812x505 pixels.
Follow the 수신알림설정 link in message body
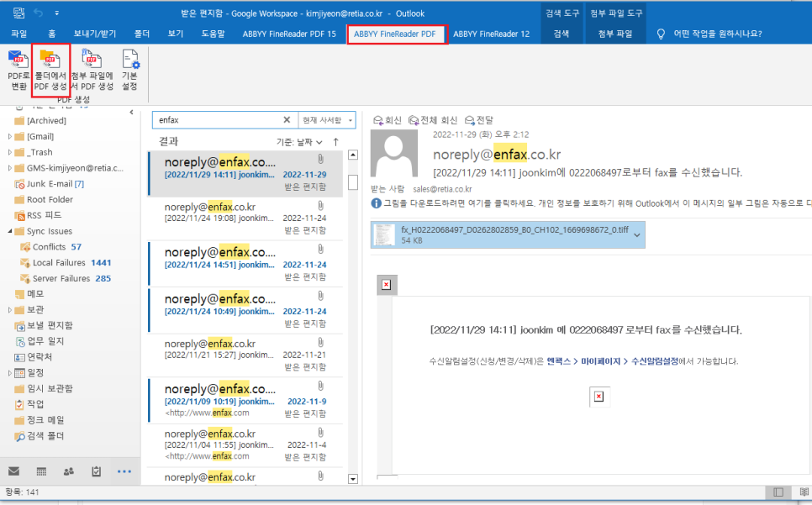pos(655,361)
